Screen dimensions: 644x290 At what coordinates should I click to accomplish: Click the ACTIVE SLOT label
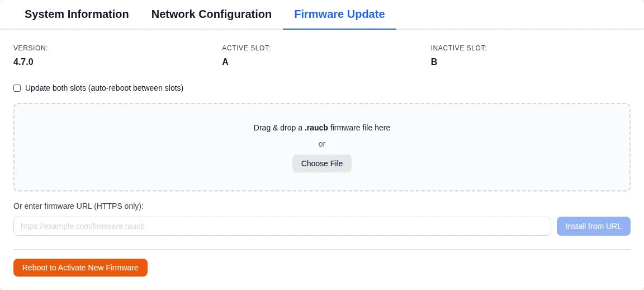coord(246,48)
